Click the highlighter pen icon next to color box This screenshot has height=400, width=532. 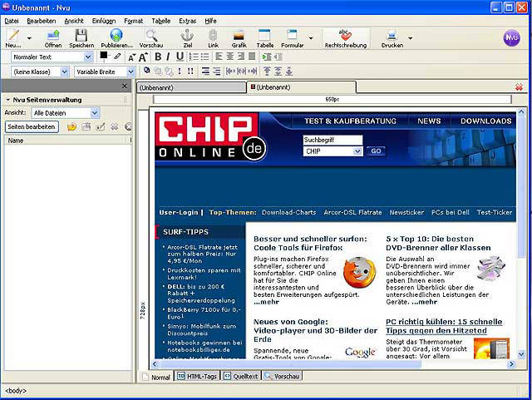point(117,57)
